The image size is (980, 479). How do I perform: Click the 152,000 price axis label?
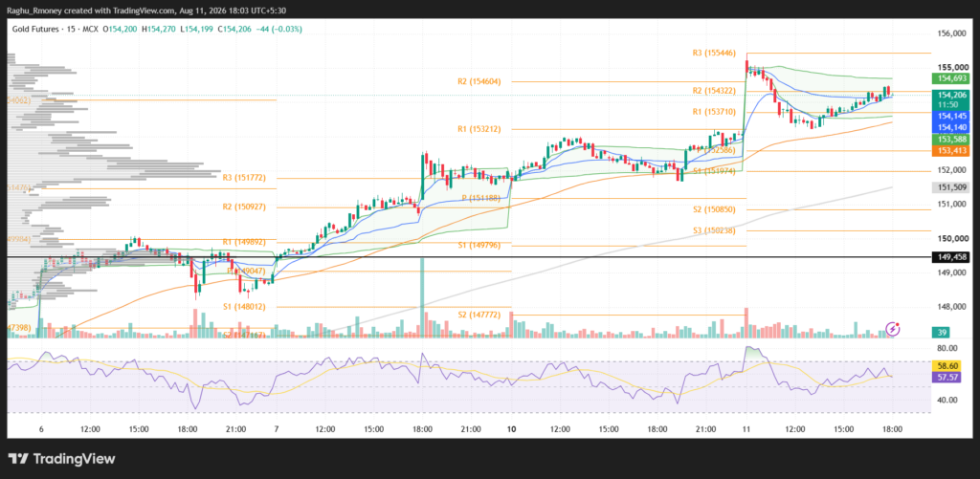pos(950,170)
